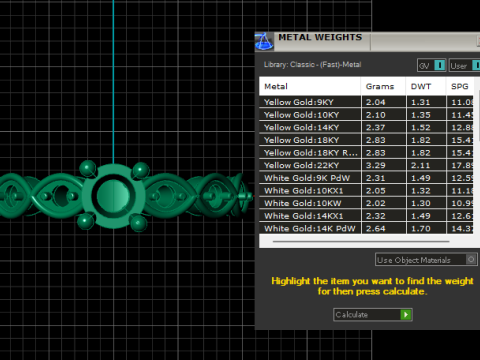Sort by the Metal column header
This screenshot has height=360, width=480.
pos(310,86)
